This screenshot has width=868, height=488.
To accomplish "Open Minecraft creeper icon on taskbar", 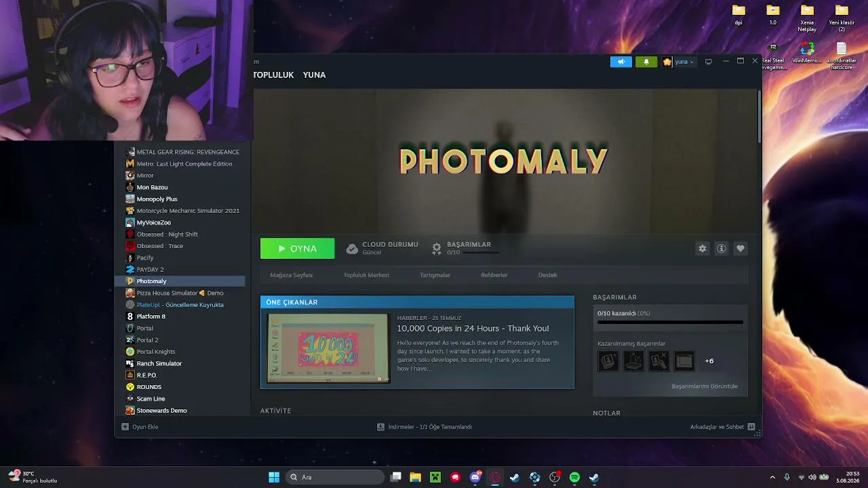I will click(x=435, y=477).
